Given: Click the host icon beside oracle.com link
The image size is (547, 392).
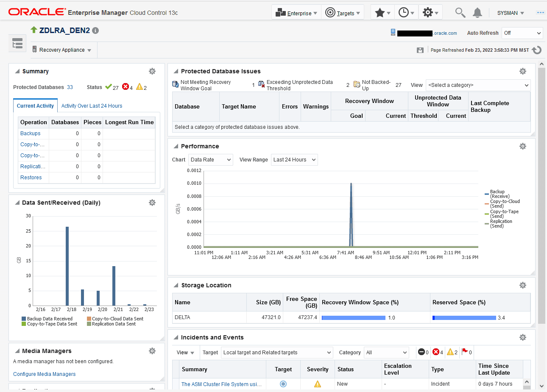Looking at the screenshot, I should tap(393, 32).
